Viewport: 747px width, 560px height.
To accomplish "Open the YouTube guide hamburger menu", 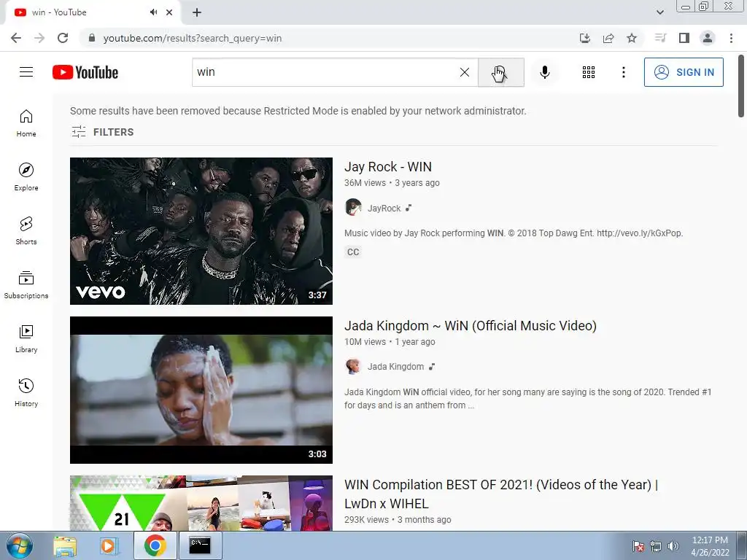I will coord(26,72).
